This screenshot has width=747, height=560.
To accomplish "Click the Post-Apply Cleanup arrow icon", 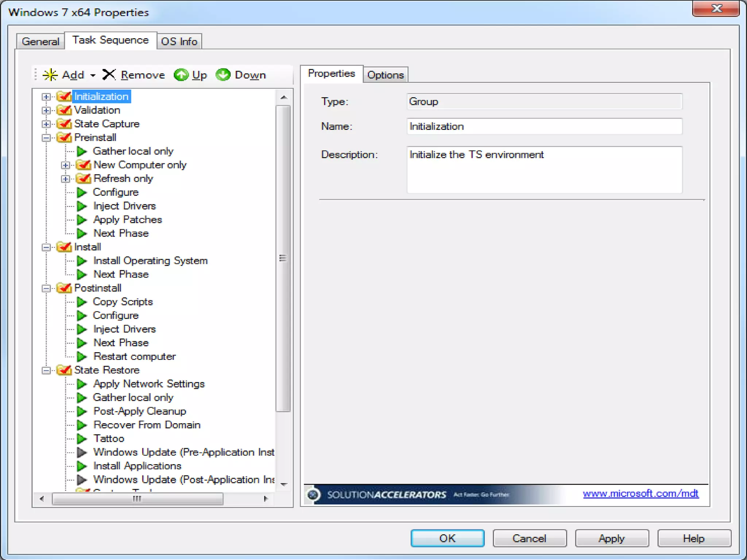I will click(x=82, y=411).
